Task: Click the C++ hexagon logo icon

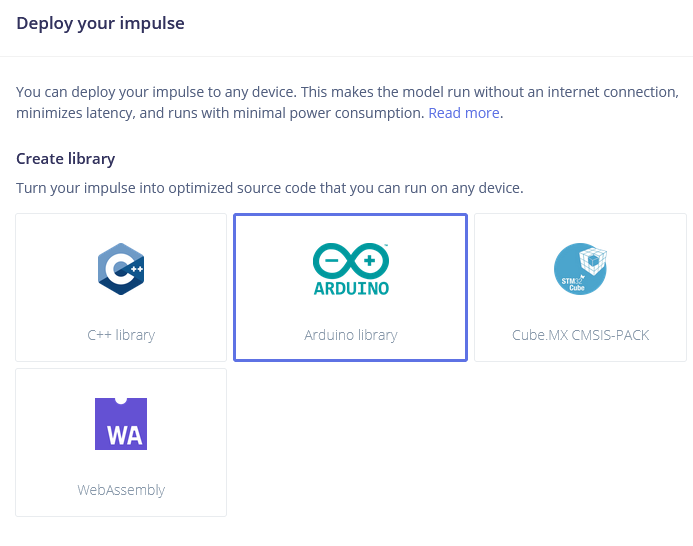Action: [x=121, y=269]
